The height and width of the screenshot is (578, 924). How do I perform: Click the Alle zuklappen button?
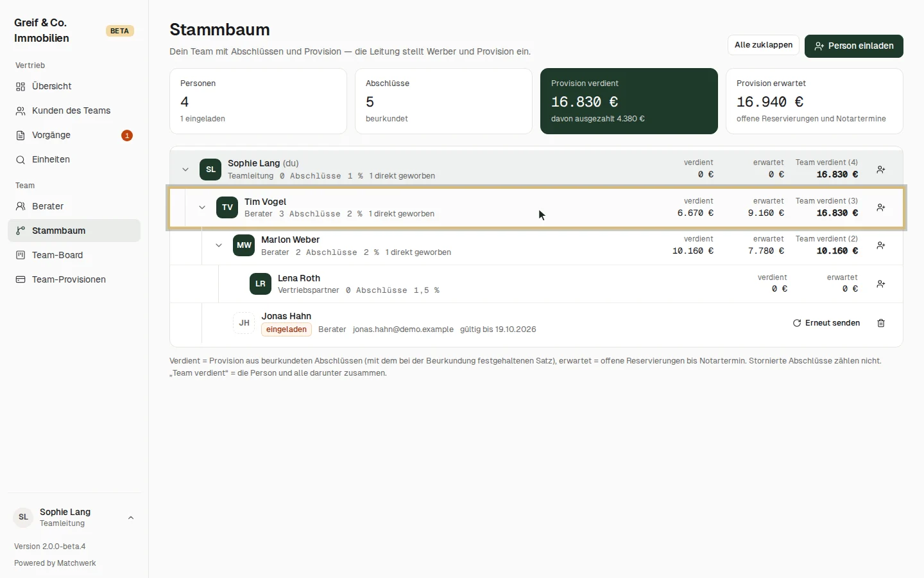click(x=764, y=45)
